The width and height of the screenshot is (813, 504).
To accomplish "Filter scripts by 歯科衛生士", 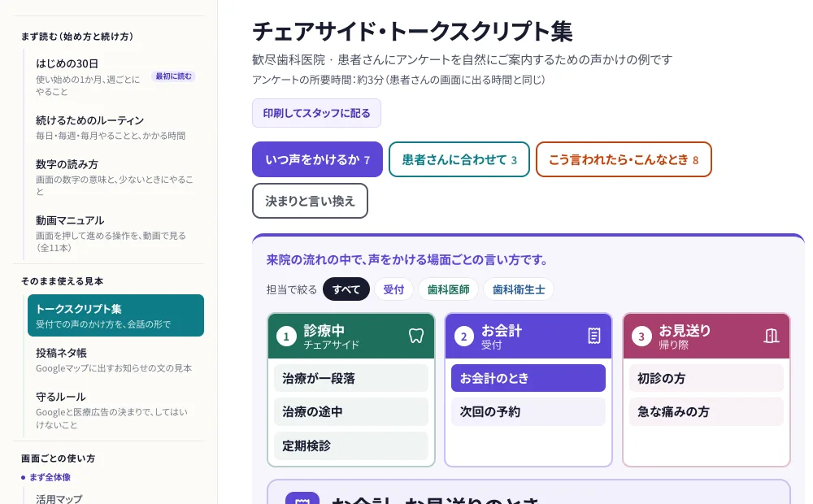I will point(519,289).
